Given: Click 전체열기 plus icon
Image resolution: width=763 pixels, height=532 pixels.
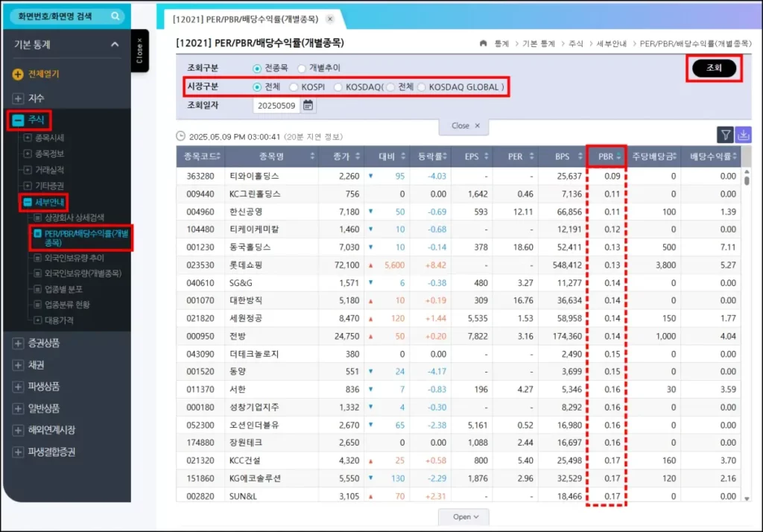Looking at the screenshot, I should 18,74.
